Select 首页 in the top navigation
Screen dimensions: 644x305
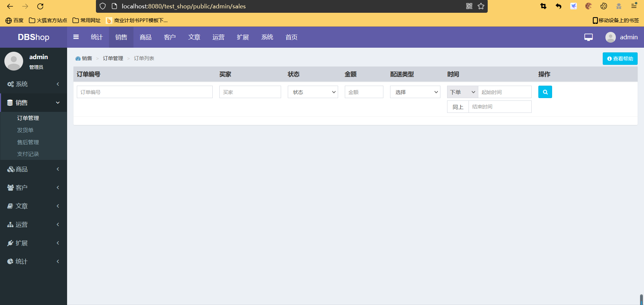tap(291, 37)
